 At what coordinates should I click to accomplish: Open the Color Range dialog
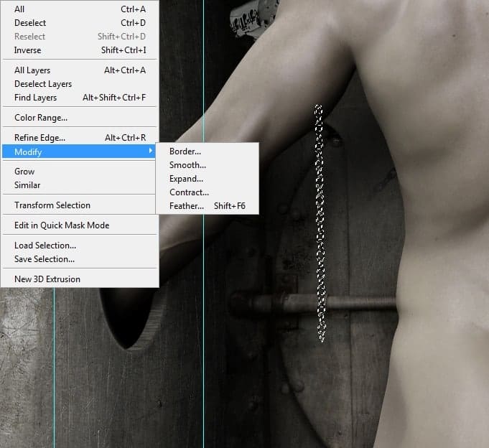click(x=80, y=118)
